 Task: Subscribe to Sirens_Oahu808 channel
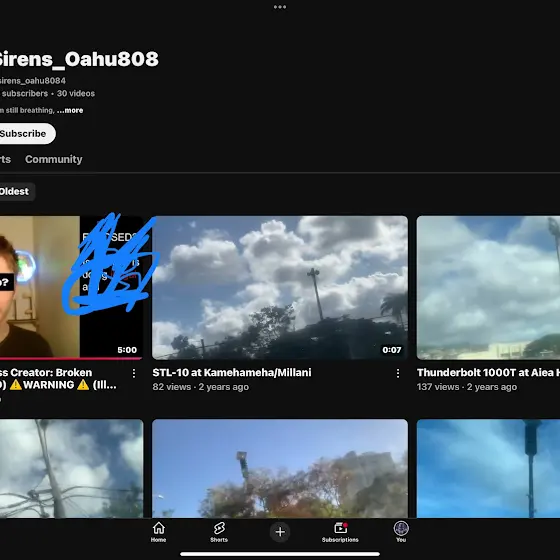24,134
